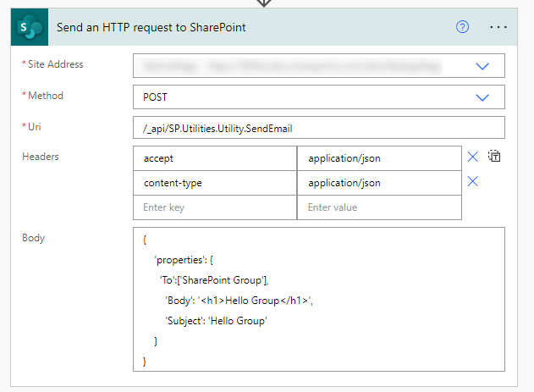Click the SharePoint connector icon
Image resolution: width=534 pixels, height=392 pixels.
pyautogui.click(x=30, y=27)
